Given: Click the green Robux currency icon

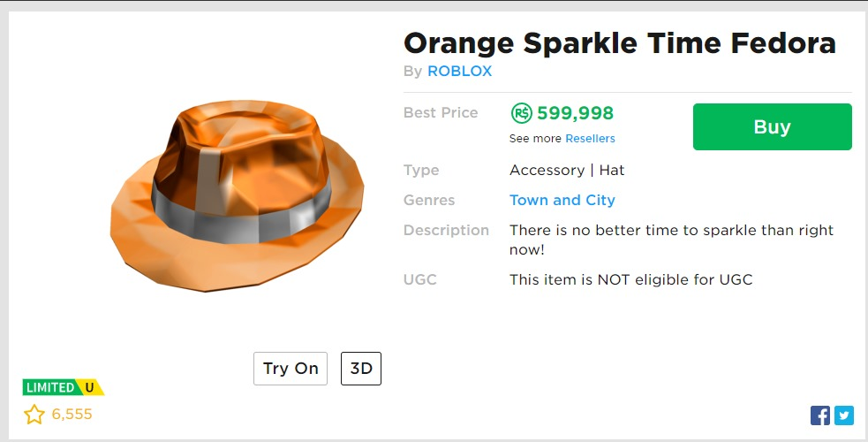Looking at the screenshot, I should pos(521,113).
